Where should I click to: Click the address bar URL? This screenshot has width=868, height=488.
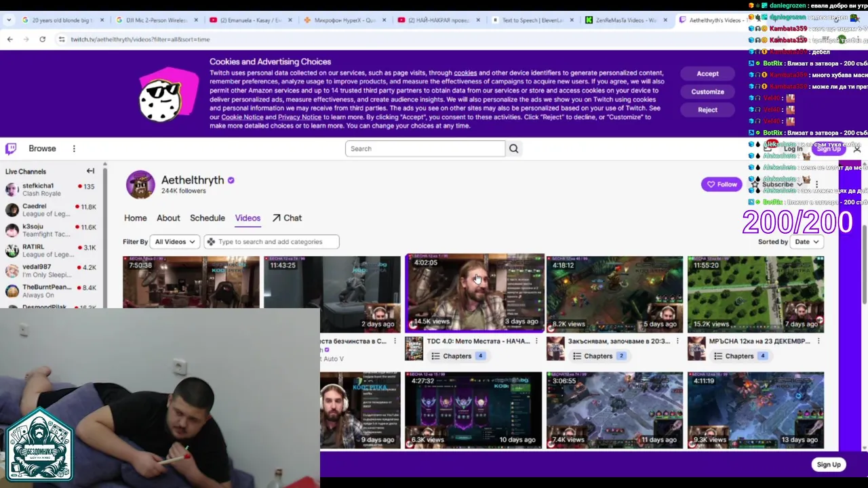tap(140, 39)
